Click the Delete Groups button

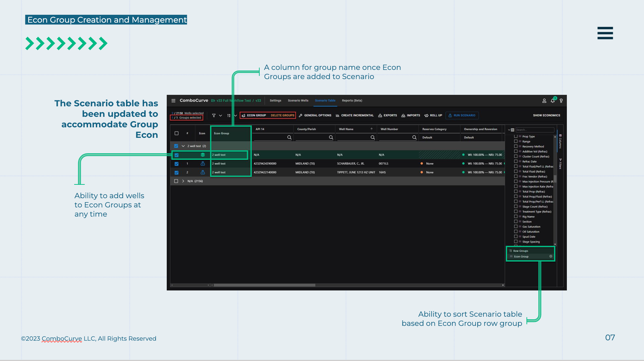(282, 116)
